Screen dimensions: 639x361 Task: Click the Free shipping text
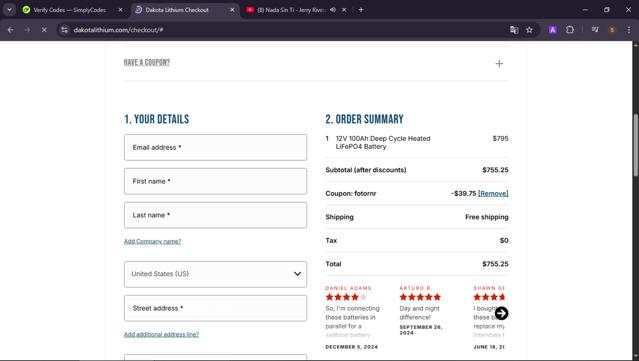pos(487,217)
